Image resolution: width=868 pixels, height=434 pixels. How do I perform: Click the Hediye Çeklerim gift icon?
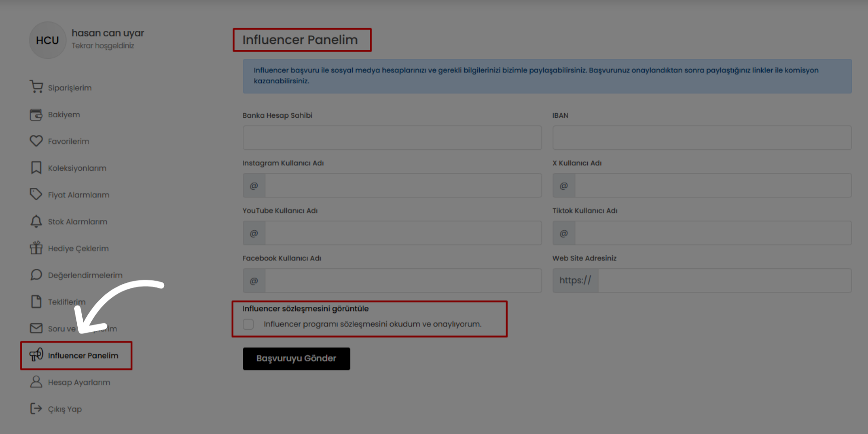click(36, 248)
